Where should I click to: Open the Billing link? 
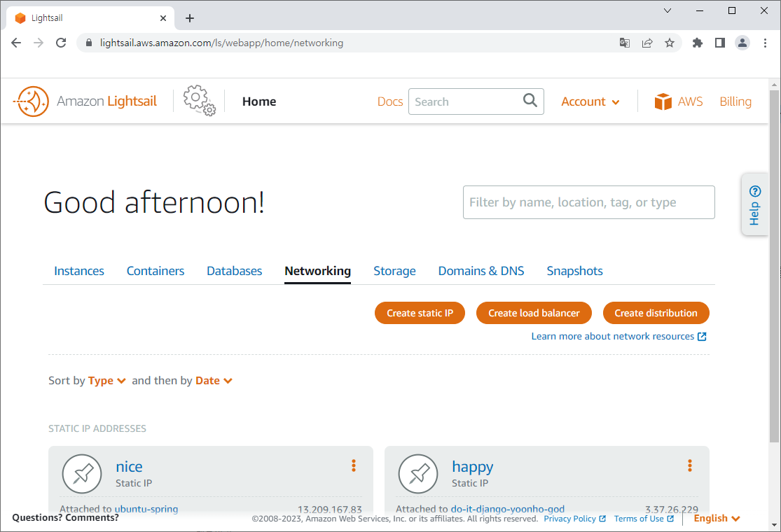(735, 101)
